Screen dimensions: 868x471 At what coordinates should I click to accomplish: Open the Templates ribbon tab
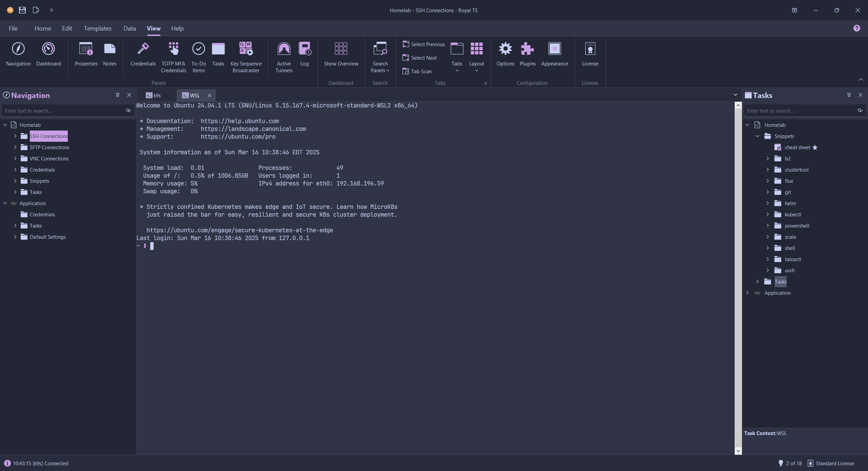click(x=98, y=28)
